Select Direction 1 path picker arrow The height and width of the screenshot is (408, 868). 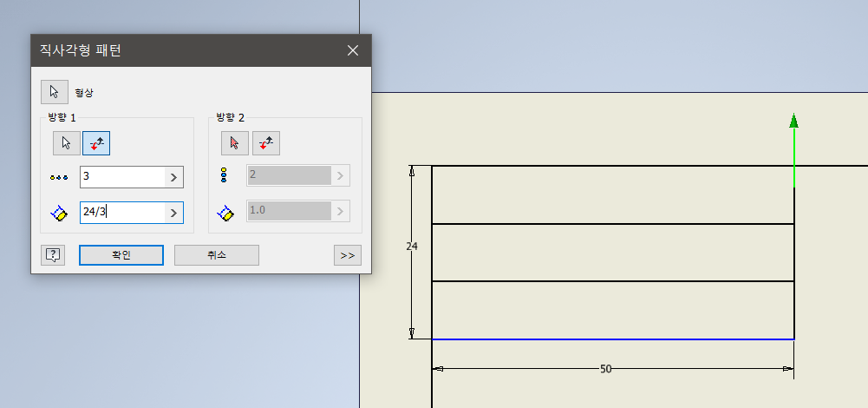coord(67,143)
